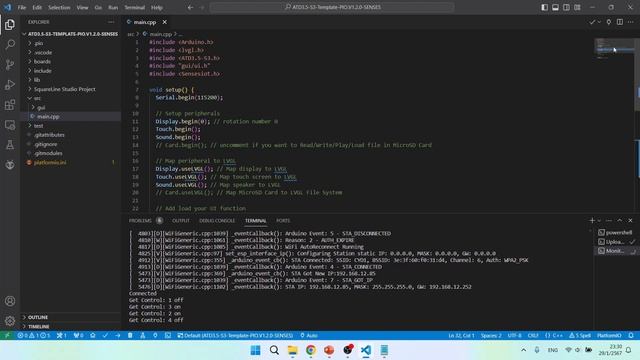Click PlatformIO Clean trash icon in status bar
The image size is (640, 360).
pos(130,336)
